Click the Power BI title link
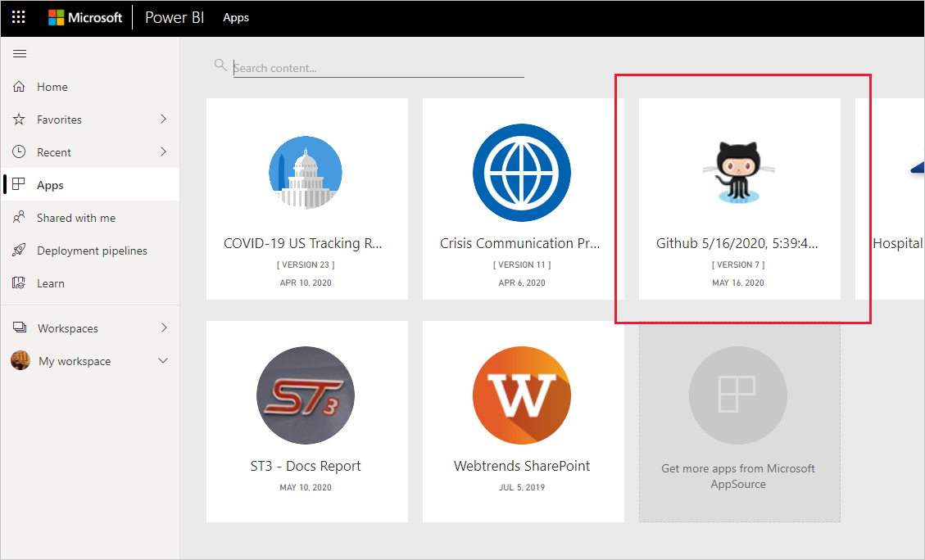 175,18
